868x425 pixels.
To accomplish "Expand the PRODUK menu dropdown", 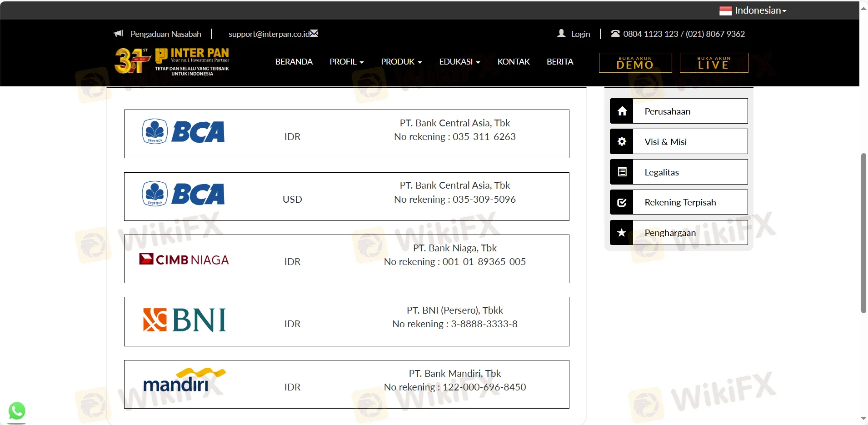I will tap(401, 62).
